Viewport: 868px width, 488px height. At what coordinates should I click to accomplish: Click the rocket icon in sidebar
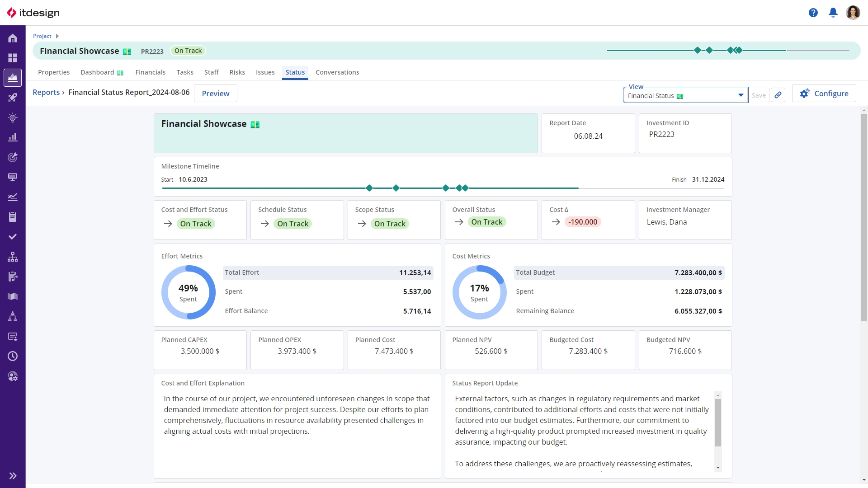[13, 98]
